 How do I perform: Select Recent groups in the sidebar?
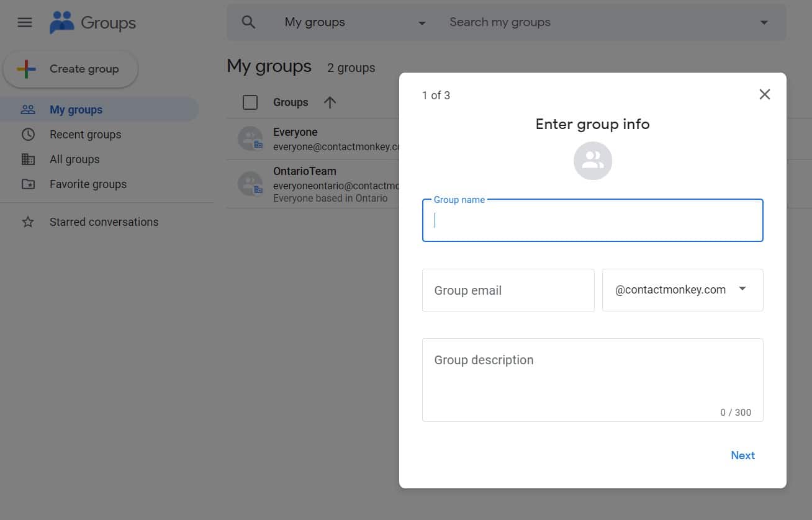[85, 134]
